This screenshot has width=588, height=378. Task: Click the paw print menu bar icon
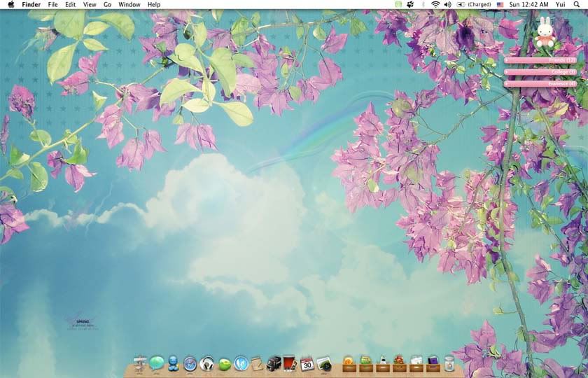coord(410,4)
